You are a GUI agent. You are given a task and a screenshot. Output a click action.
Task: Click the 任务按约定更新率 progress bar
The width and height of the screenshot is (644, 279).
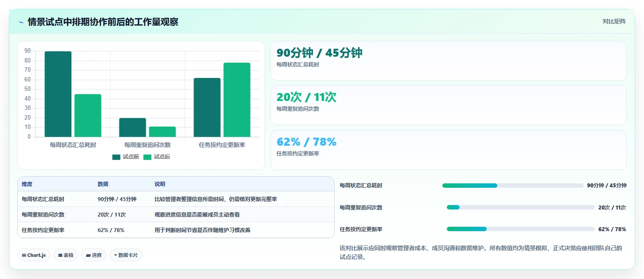[520, 229]
